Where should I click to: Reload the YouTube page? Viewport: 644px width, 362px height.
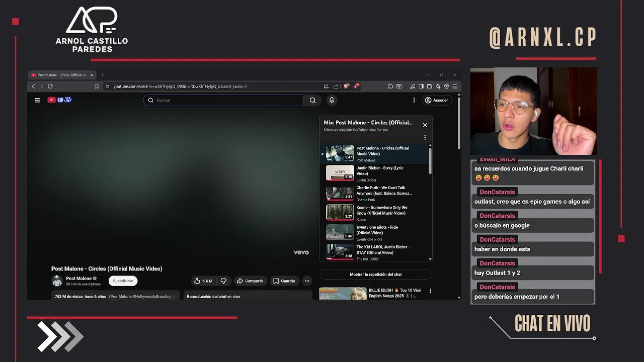[x=50, y=86]
